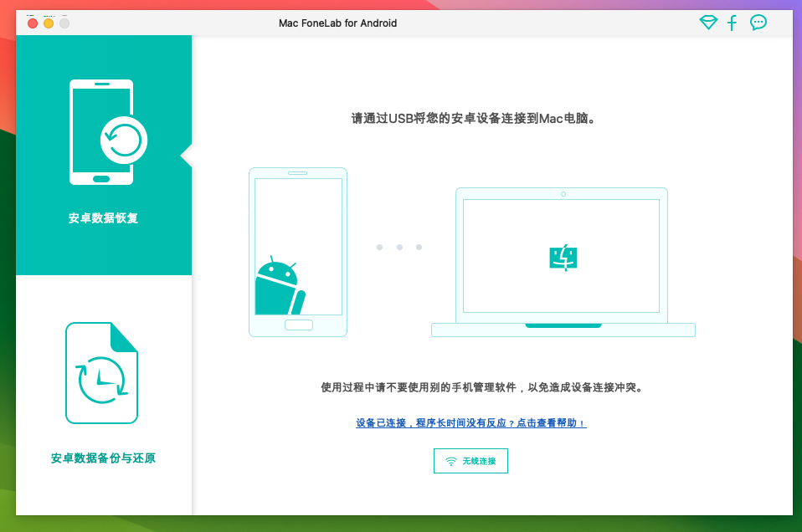This screenshot has height=532, width=802.
Task: Open the feedback chat bubble icon
Action: [x=758, y=23]
